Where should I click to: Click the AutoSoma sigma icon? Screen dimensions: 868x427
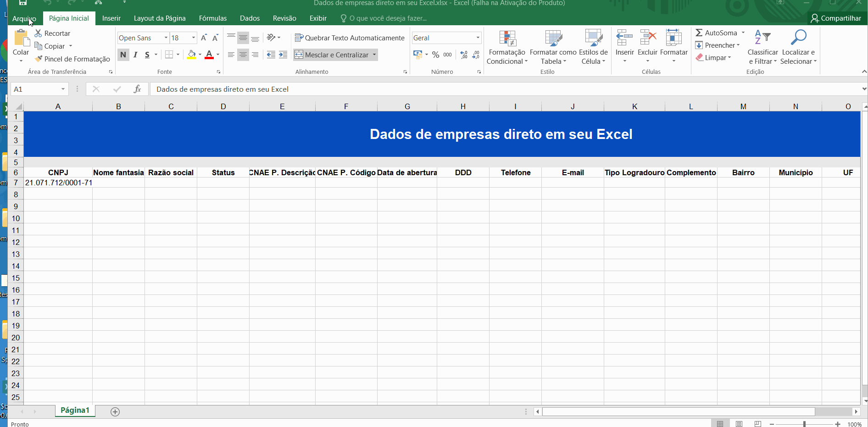coord(699,33)
